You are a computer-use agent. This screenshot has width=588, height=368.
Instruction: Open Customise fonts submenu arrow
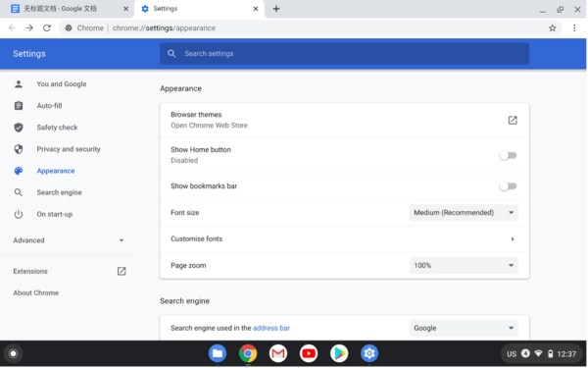[x=513, y=239]
